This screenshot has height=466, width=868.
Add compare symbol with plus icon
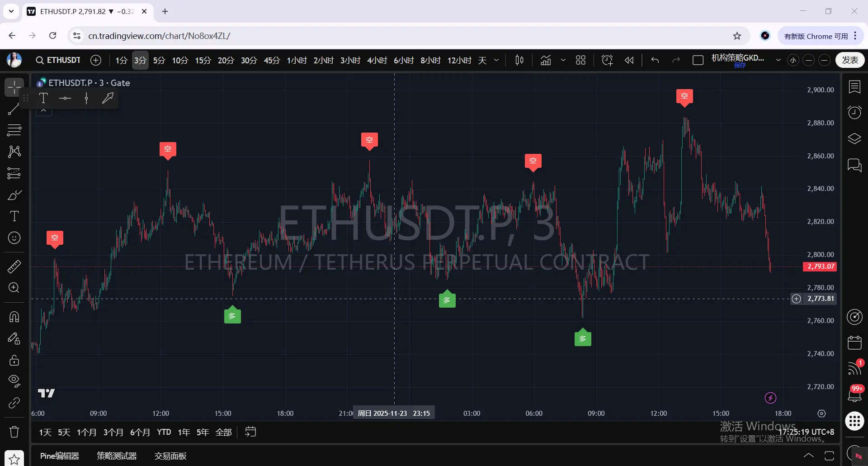click(x=96, y=60)
